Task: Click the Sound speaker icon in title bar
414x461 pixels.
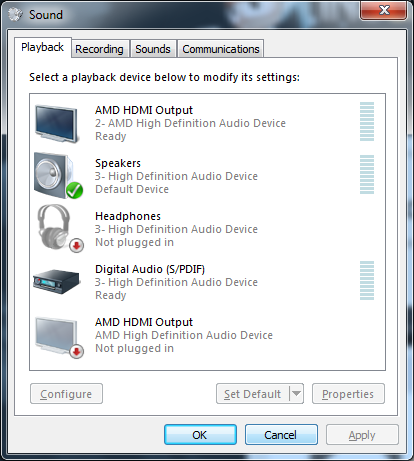Action: (15, 14)
